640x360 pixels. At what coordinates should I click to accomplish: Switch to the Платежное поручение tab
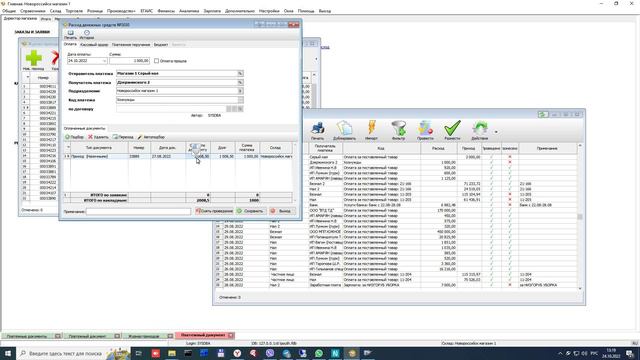pyautogui.click(x=131, y=44)
